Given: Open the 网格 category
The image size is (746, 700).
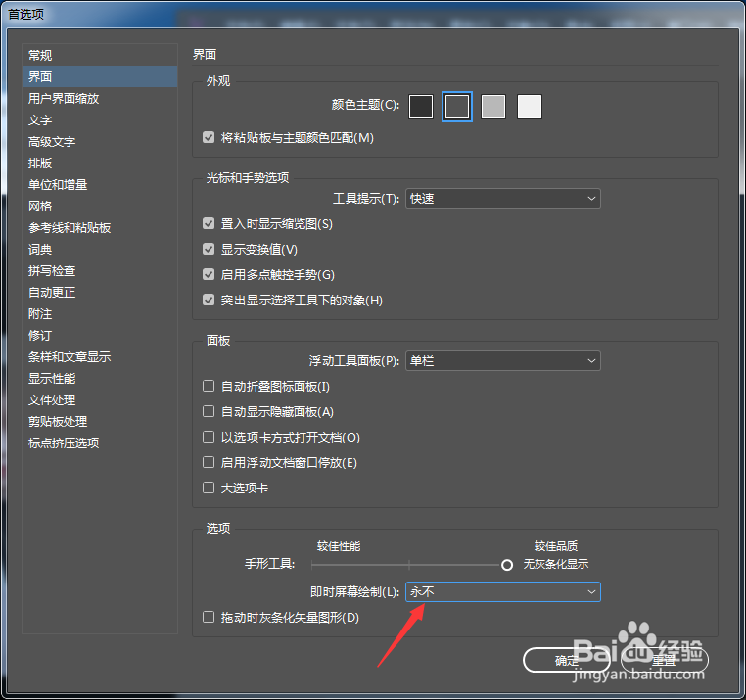Looking at the screenshot, I should click(100, 206).
